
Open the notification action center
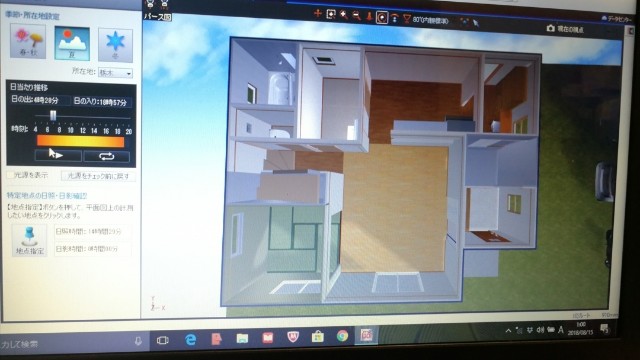(604, 328)
